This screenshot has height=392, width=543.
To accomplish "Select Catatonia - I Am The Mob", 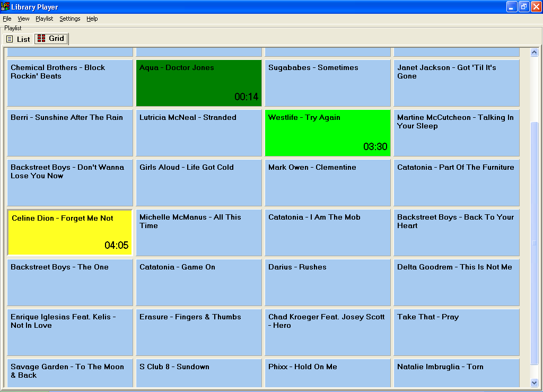I will point(328,233).
